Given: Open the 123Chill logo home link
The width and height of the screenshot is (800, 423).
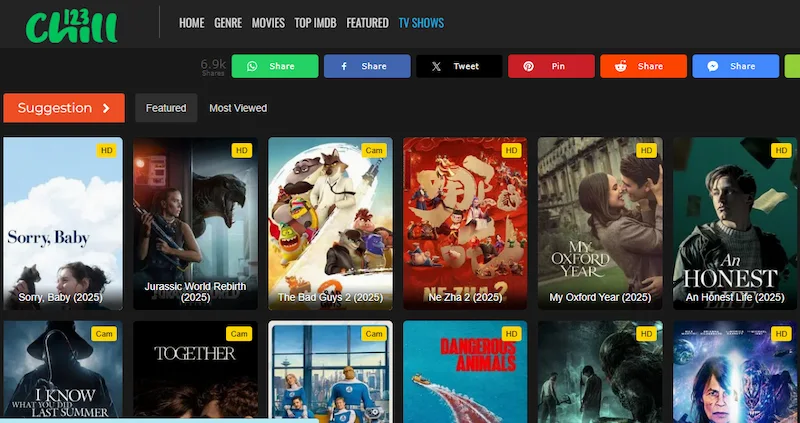Looking at the screenshot, I should pos(71,26).
